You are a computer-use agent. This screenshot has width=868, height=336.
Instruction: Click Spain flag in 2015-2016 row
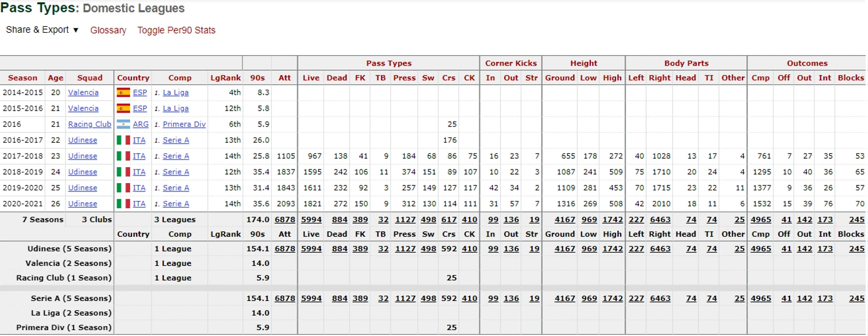pyautogui.click(x=124, y=108)
